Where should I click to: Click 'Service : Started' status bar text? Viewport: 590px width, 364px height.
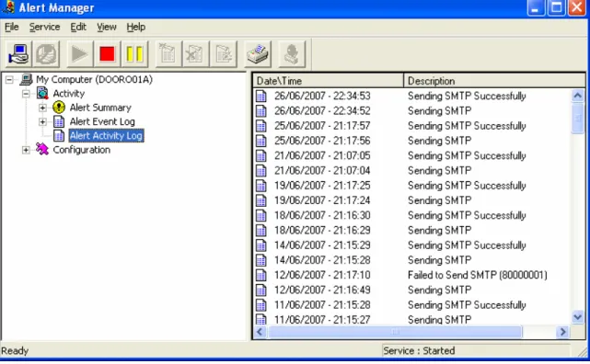[x=419, y=350]
